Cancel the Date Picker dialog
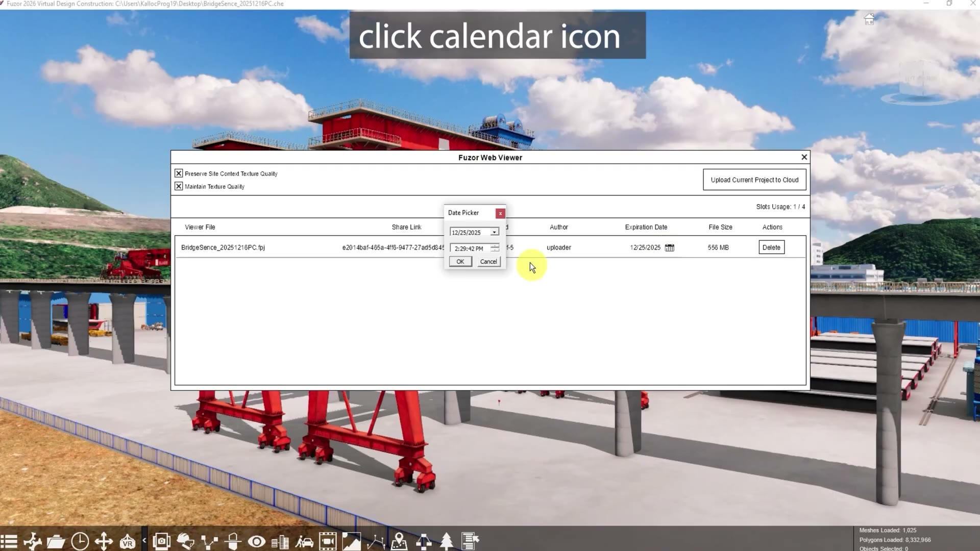 click(488, 262)
